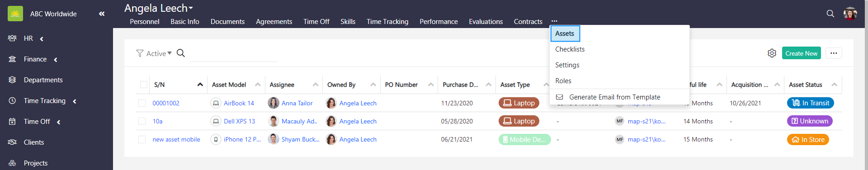Click Shyam Buck... avatar
The width and height of the screenshot is (868, 170).
273,139
